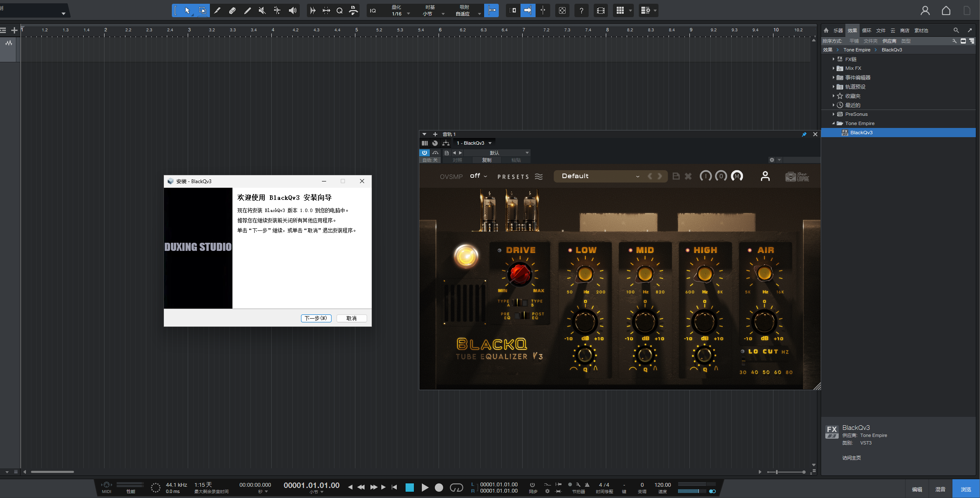The width and height of the screenshot is (980, 498).
Task: Click the LOW frequency knob in BlackQ
Action: (x=585, y=274)
